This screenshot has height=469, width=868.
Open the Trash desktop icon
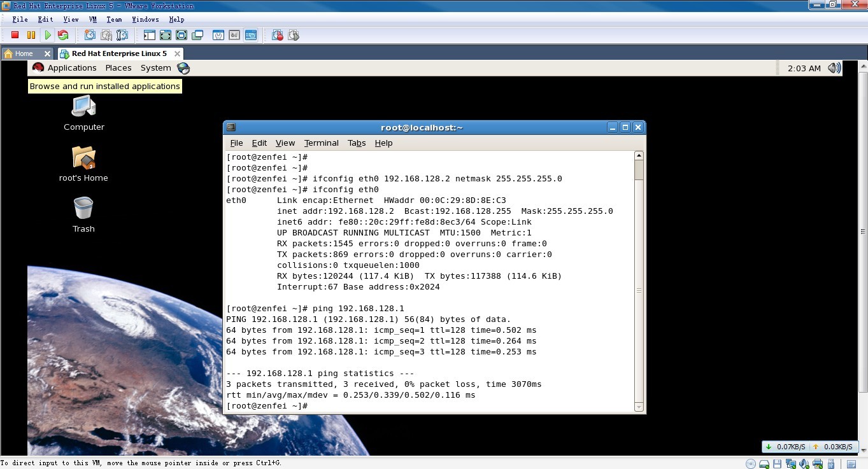(x=83, y=214)
